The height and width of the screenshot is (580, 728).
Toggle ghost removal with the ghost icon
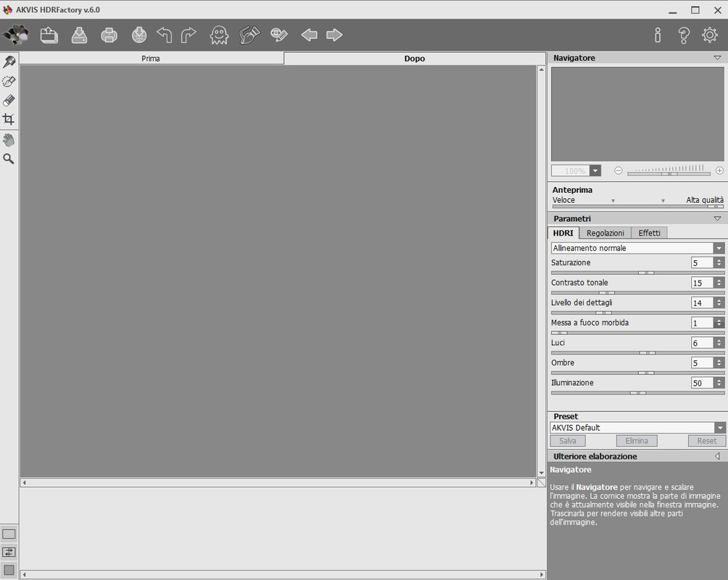[x=219, y=35]
